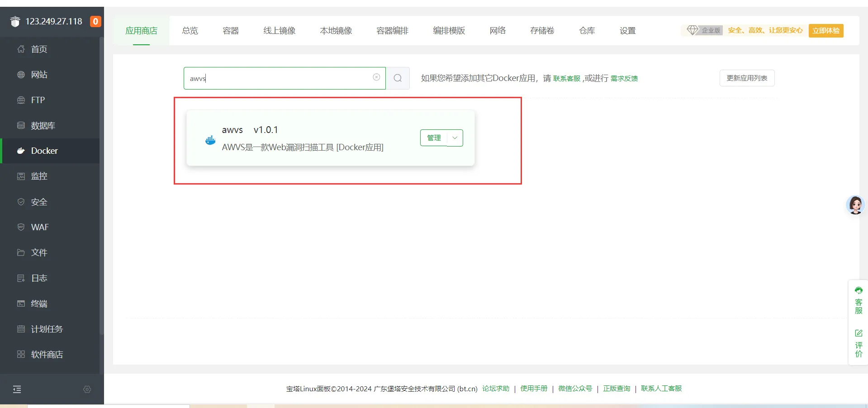
Task: Open the 微信公众号 footer link
Action: [x=575, y=389]
